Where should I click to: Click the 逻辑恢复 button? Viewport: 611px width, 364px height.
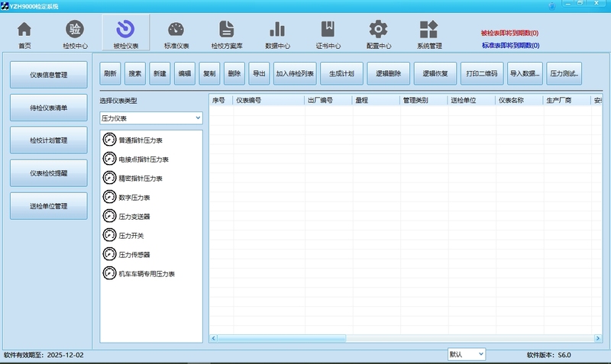pos(435,73)
